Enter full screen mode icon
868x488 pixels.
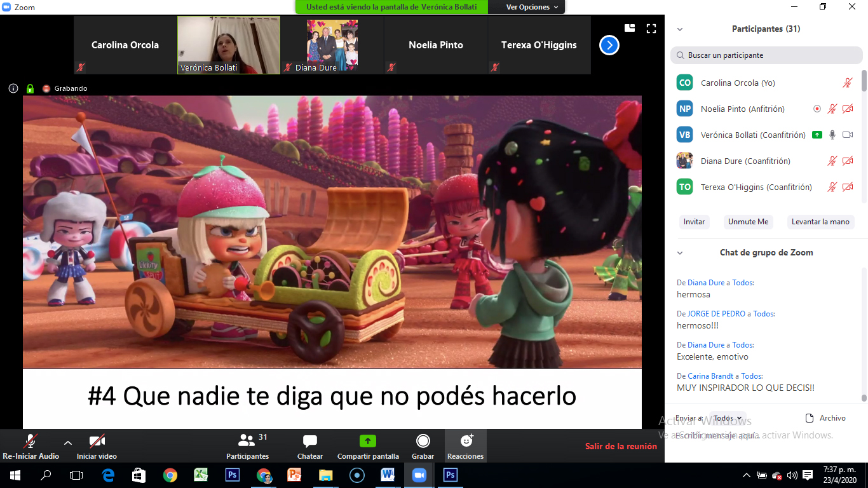click(651, 29)
